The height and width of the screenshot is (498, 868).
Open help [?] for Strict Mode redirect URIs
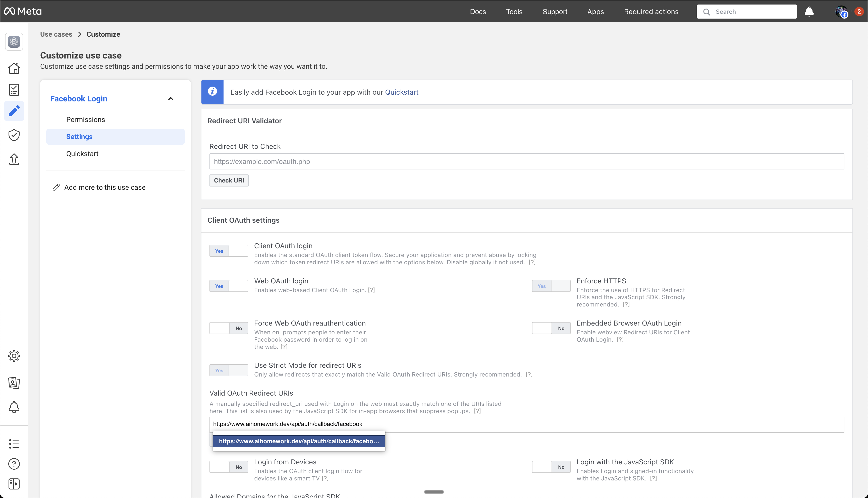point(529,375)
